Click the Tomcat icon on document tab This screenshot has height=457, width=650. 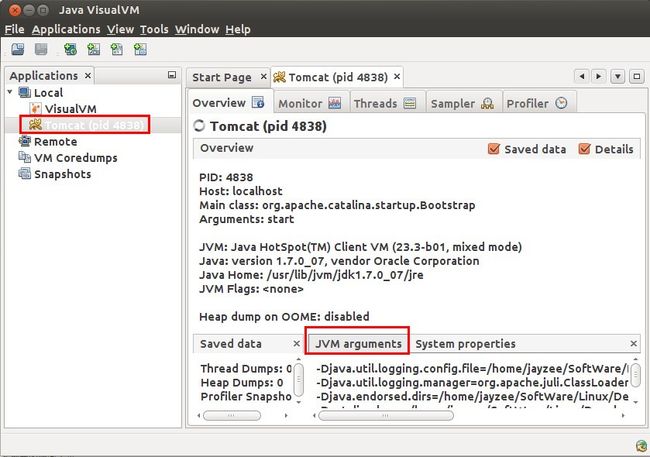click(x=279, y=77)
